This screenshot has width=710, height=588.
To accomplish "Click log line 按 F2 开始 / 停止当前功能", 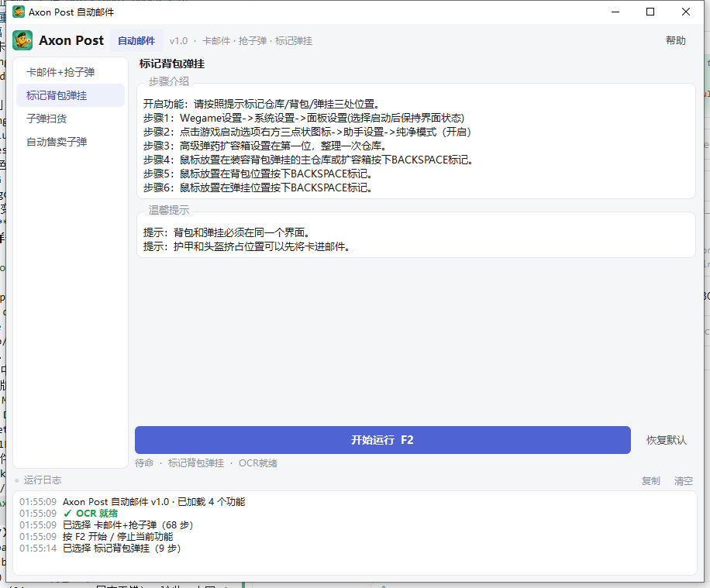I will click(118, 536).
